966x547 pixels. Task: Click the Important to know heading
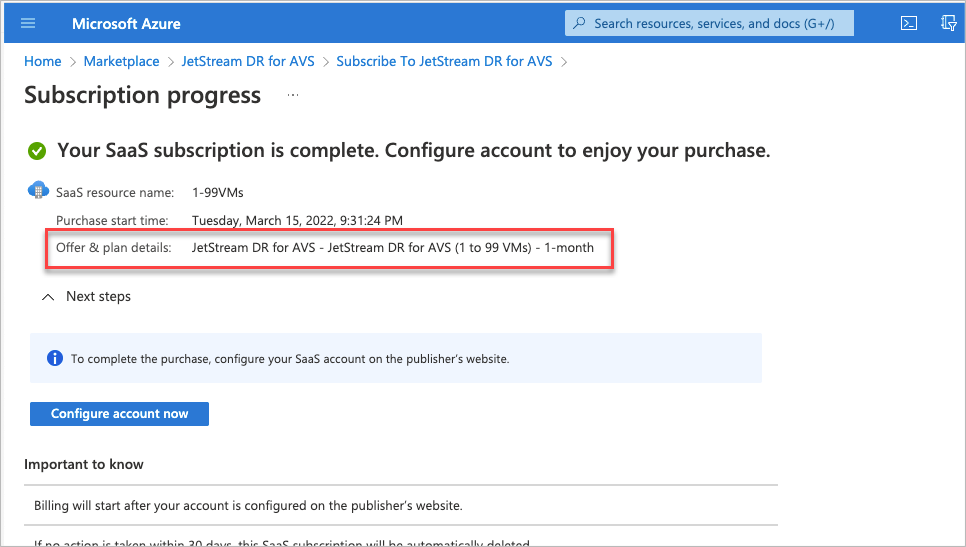[84, 464]
